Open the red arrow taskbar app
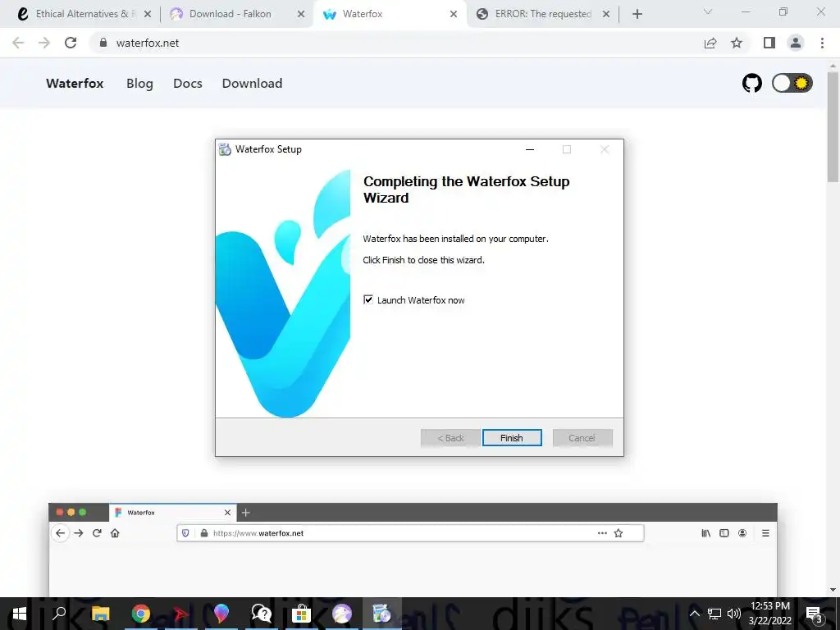The width and height of the screenshot is (840, 630). point(181,614)
